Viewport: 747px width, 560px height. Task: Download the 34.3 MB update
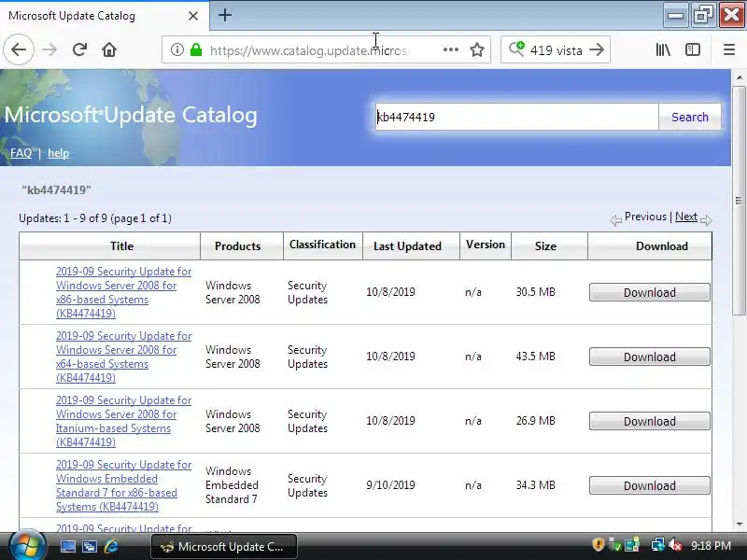pyautogui.click(x=649, y=485)
